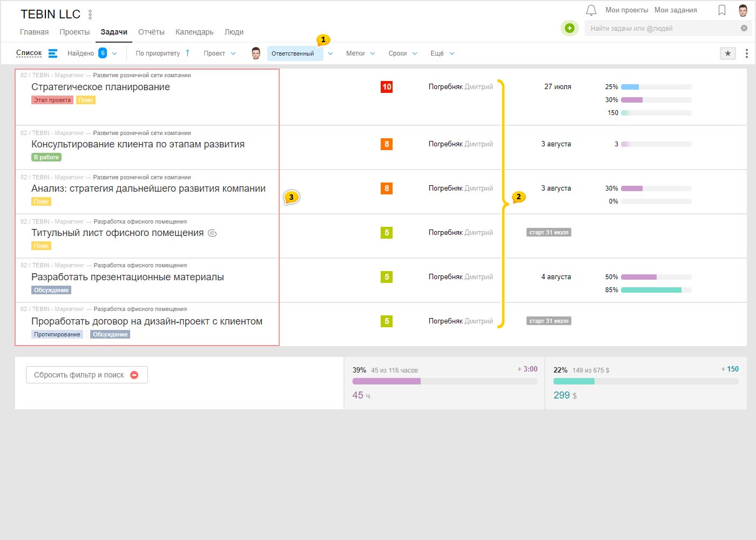Expand the Метки filter dropdown
The height and width of the screenshot is (540, 756).
point(360,53)
